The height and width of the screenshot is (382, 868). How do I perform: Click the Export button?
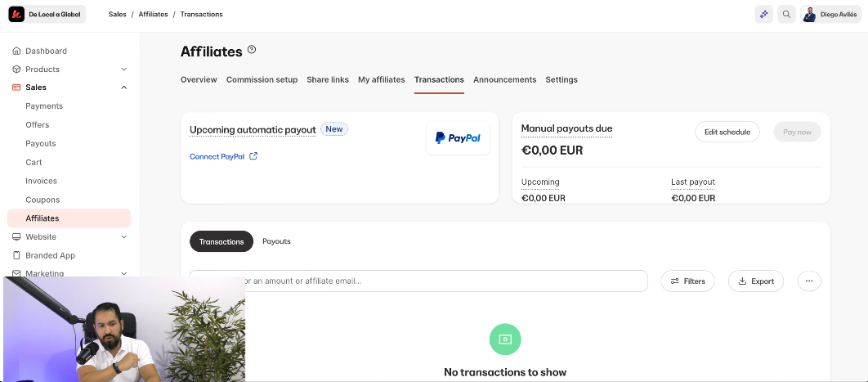click(x=756, y=281)
